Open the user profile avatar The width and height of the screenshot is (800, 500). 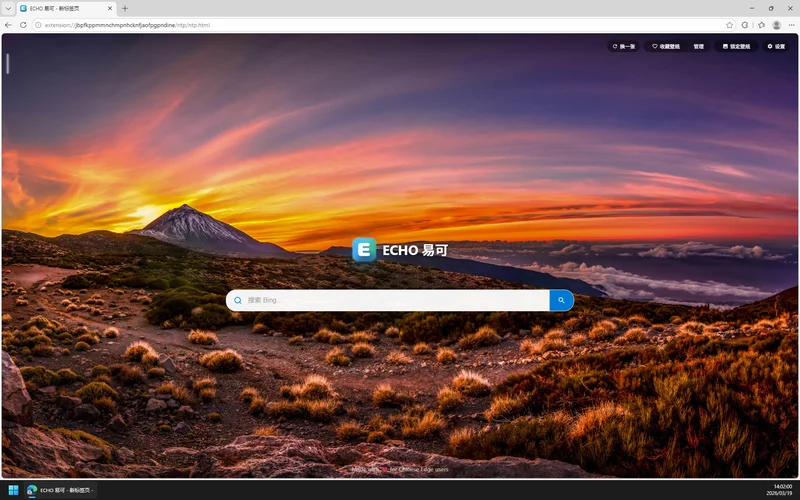(776, 25)
